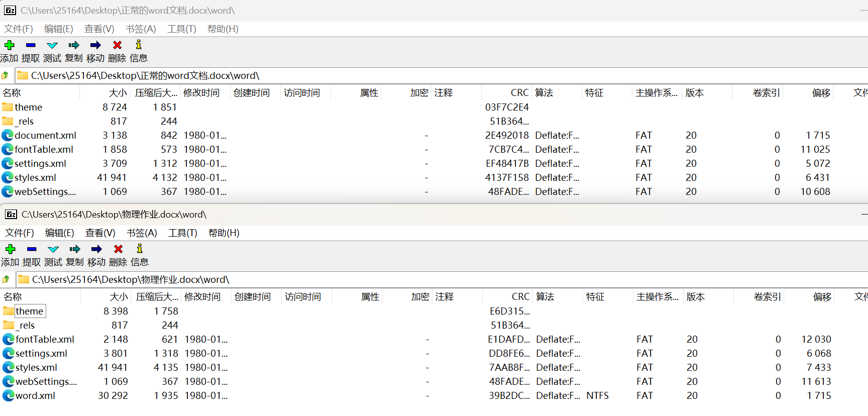The image size is (868, 416).
Task: Click Extract (提取) in the 正常的word文档.docx window toolbar
Action: [x=31, y=51]
